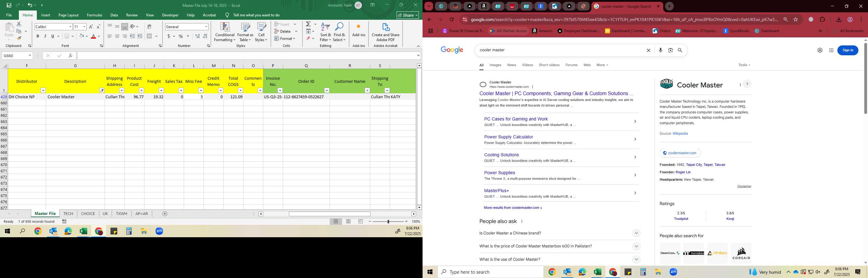Click the fill color bucket swatch
This screenshot has height=278, width=868.
(81, 36)
